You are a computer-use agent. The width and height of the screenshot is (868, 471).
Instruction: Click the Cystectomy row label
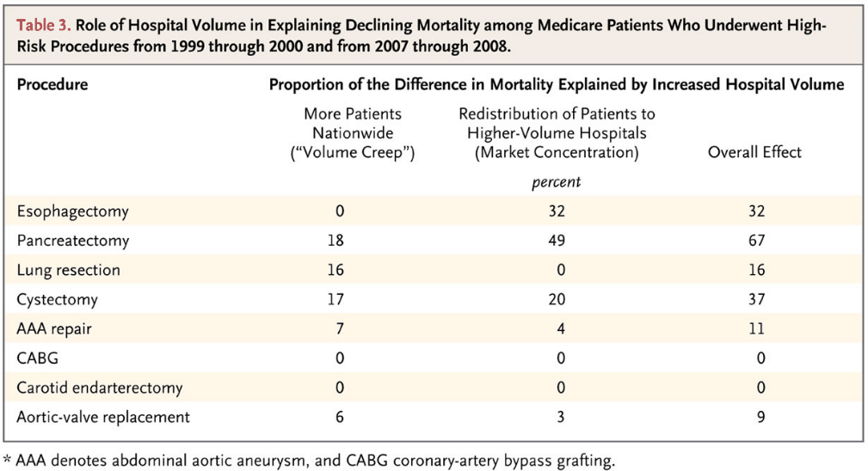(x=57, y=300)
